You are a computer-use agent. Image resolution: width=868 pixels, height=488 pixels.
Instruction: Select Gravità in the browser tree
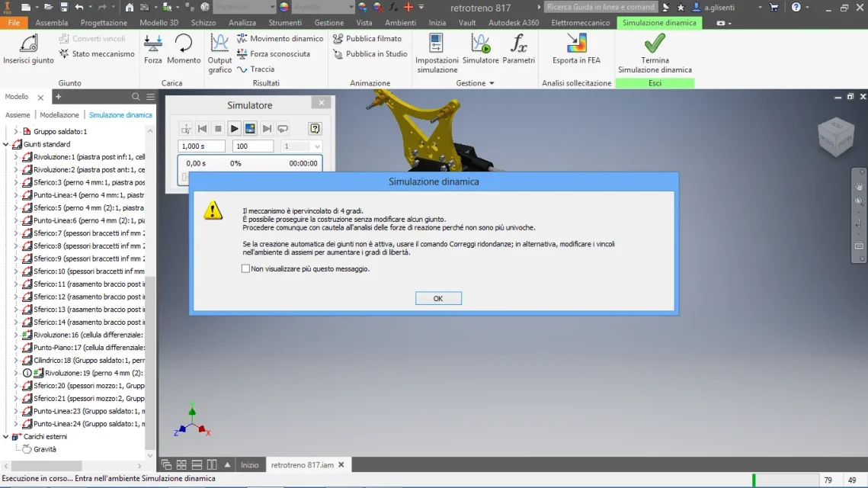[44, 449]
